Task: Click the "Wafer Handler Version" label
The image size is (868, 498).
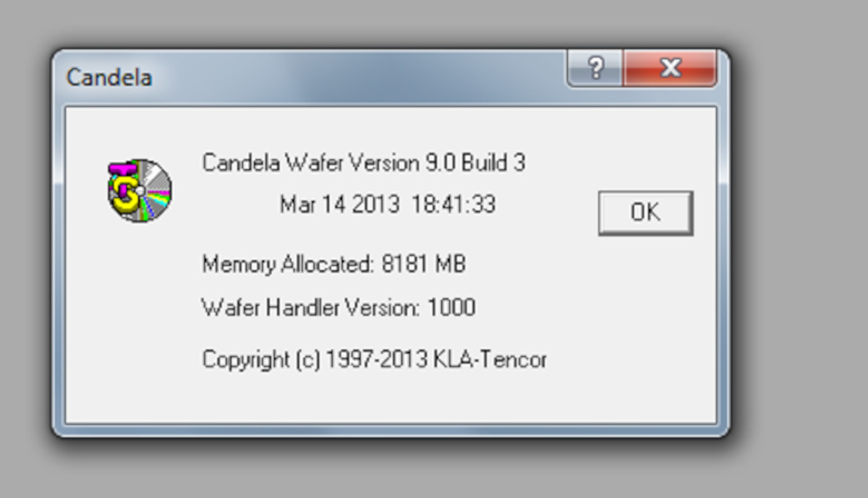Action: [x=310, y=308]
